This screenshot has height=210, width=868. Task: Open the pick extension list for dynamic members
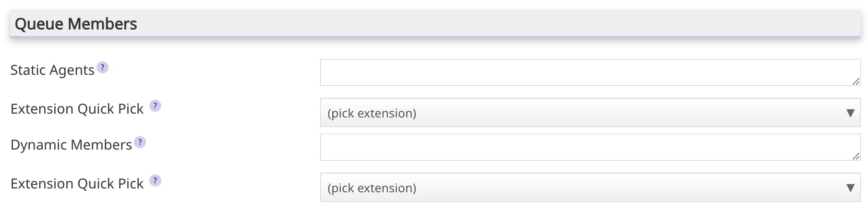pos(590,188)
